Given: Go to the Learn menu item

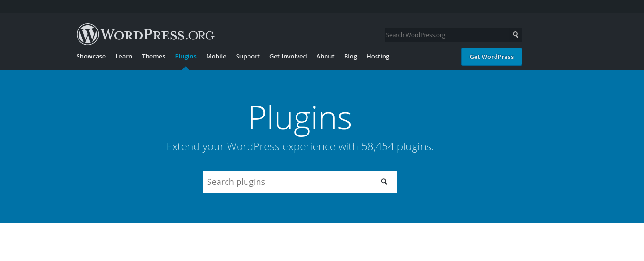Looking at the screenshot, I should click(x=124, y=56).
